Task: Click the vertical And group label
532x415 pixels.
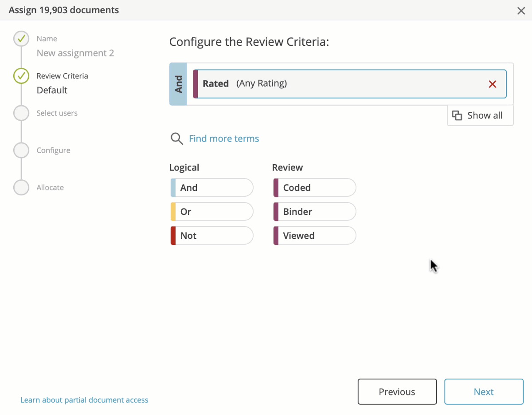Action: tap(178, 84)
